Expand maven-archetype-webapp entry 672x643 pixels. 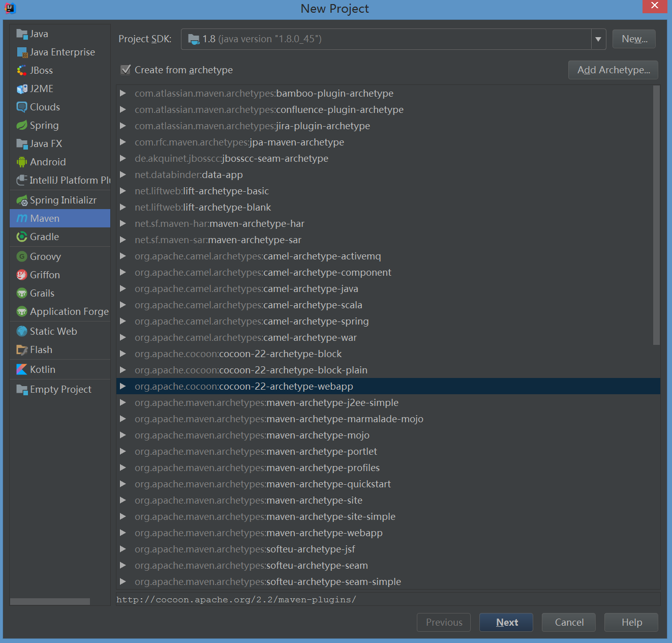123,533
